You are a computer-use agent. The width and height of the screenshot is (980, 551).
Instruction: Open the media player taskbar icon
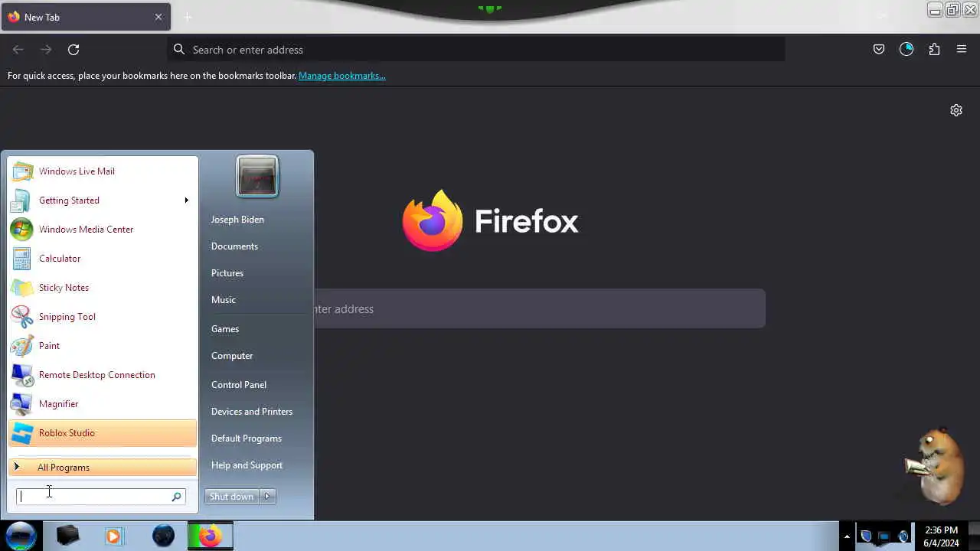point(114,536)
